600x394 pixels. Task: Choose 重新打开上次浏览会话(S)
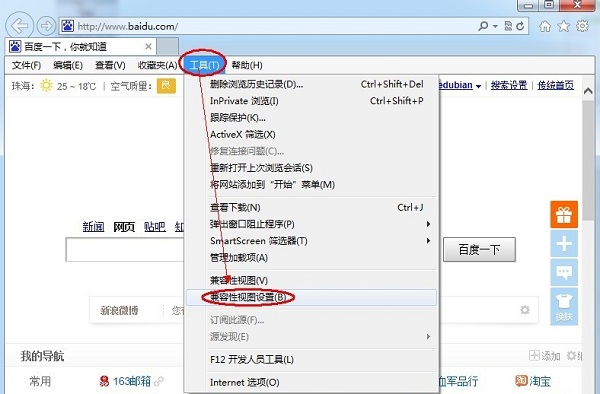tap(311, 168)
